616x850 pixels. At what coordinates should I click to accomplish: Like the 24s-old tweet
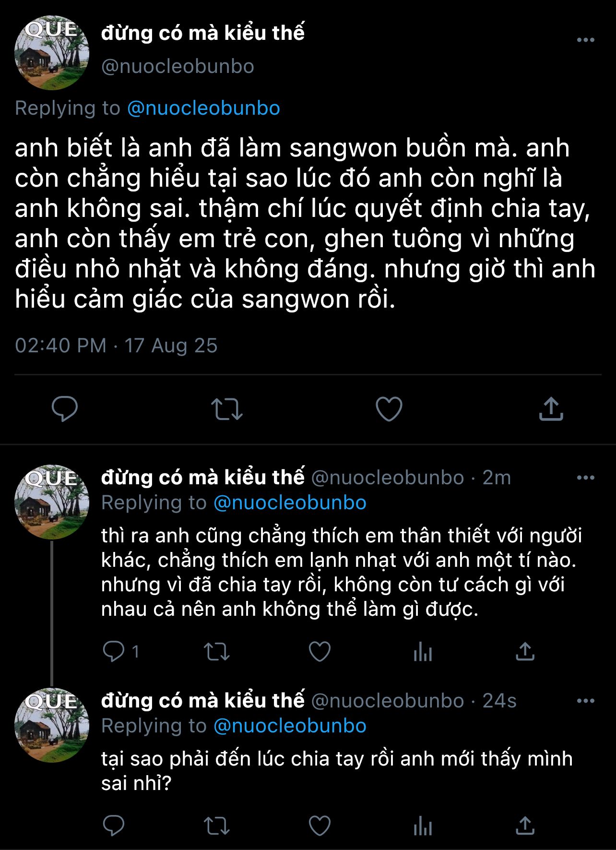click(x=320, y=826)
